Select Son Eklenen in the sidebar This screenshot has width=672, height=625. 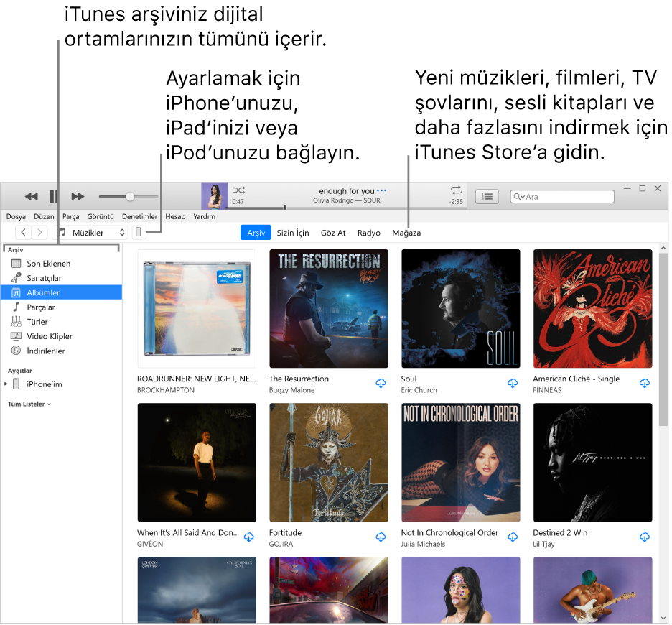coord(47,263)
